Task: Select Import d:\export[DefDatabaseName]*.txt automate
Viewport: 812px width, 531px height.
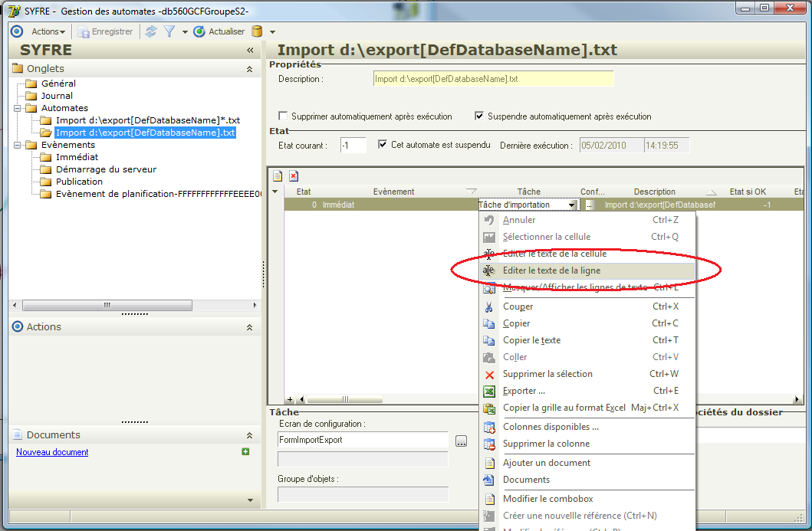Action: pos(147,120)
